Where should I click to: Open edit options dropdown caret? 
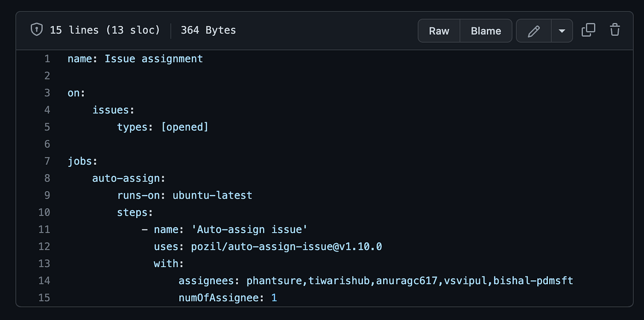point(562,31)
